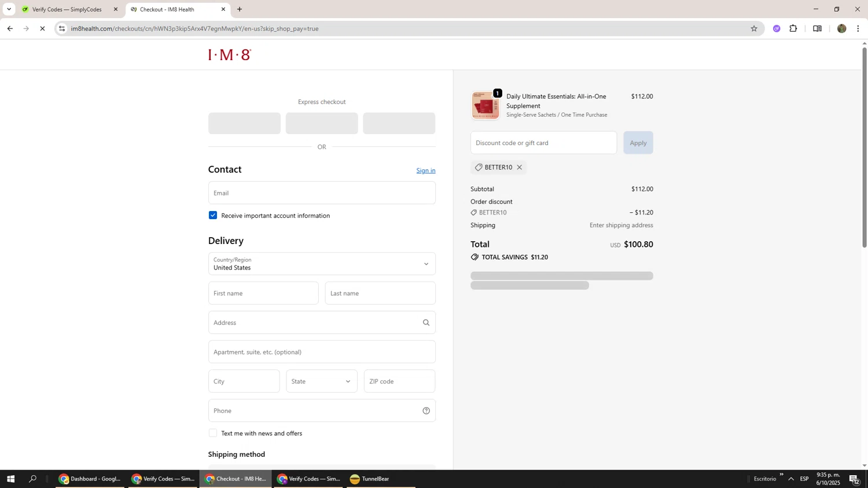Viewport: 868px width, 488px height.
Task: Open the ESP language indicator
Action: (x=804, y=479)
